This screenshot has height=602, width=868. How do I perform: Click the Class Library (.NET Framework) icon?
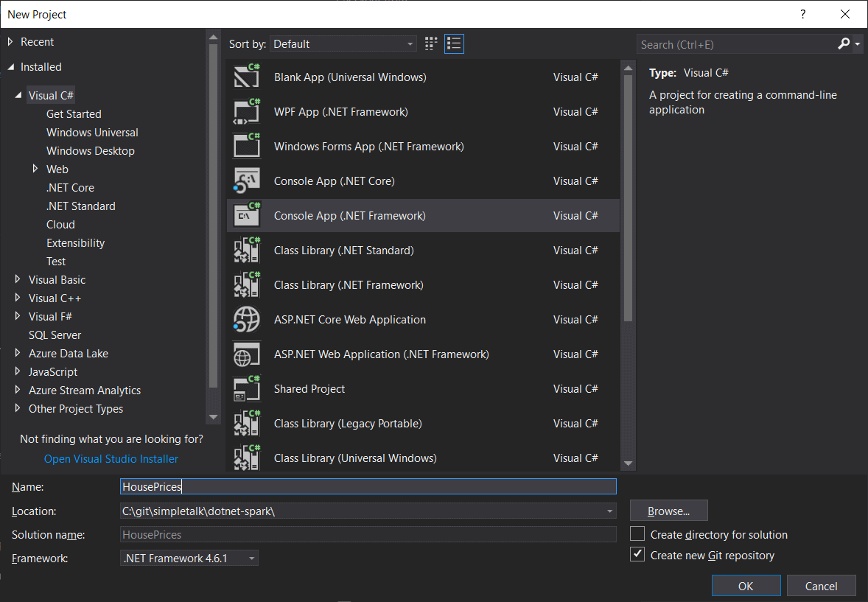click(246, 284)
